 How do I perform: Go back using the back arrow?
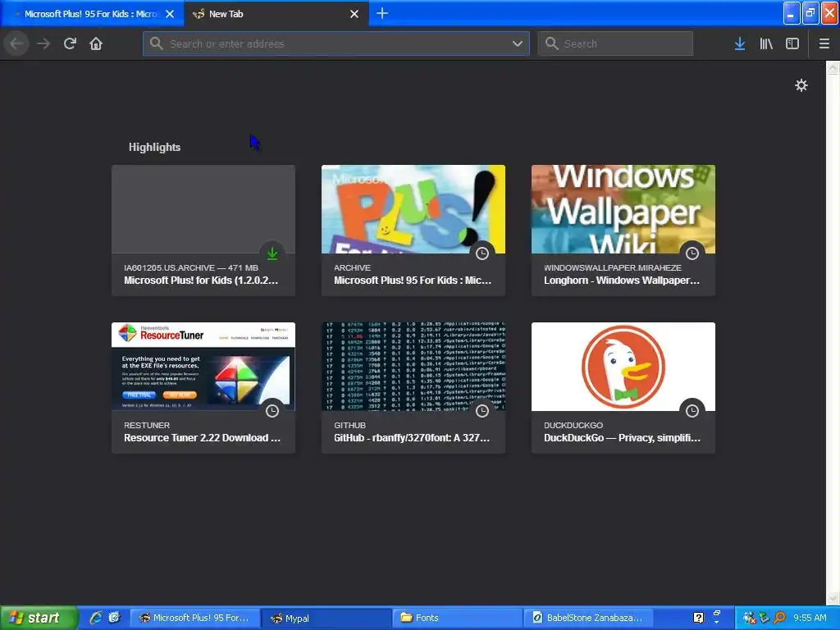pos(17,43)
